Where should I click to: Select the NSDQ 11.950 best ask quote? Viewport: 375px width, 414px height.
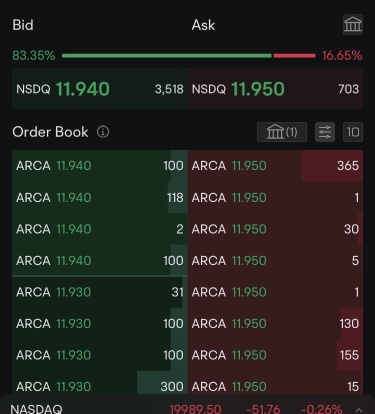(x=275, y=89)
